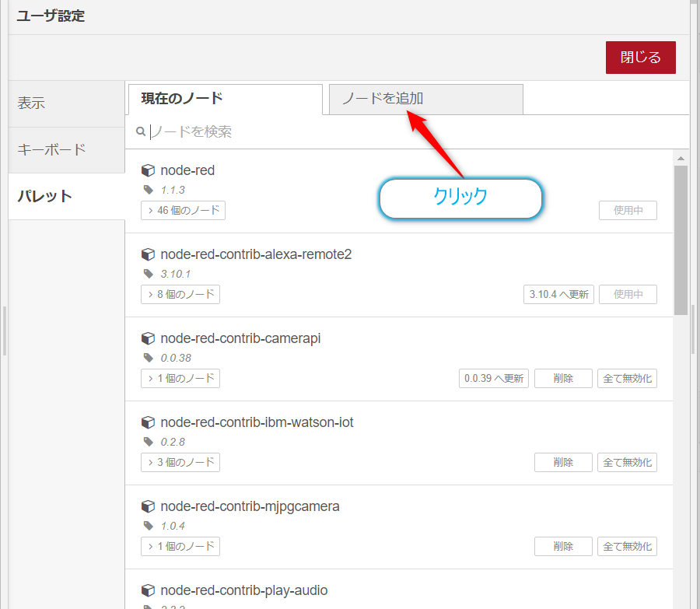Expand 1 個のノード under mjpgcamera
The image size is (700, 609).
click(180, 546)
